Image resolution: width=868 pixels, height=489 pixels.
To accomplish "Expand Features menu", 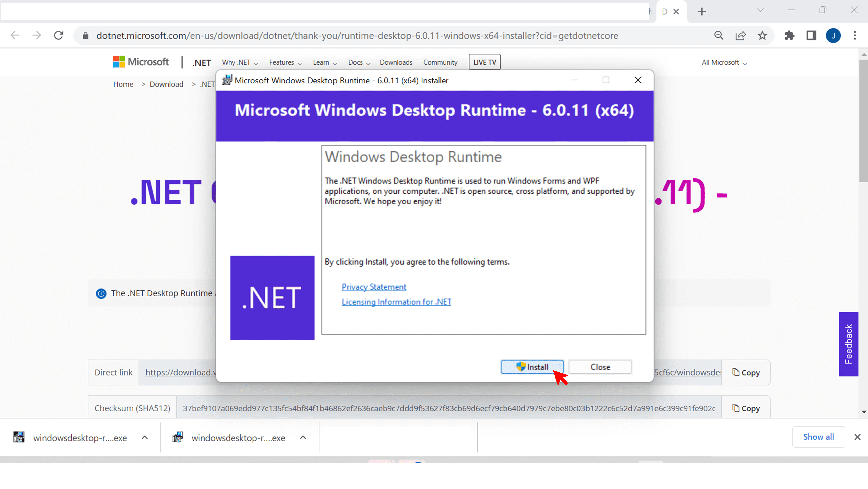I will pyautogui.click(x=285, y=63).
